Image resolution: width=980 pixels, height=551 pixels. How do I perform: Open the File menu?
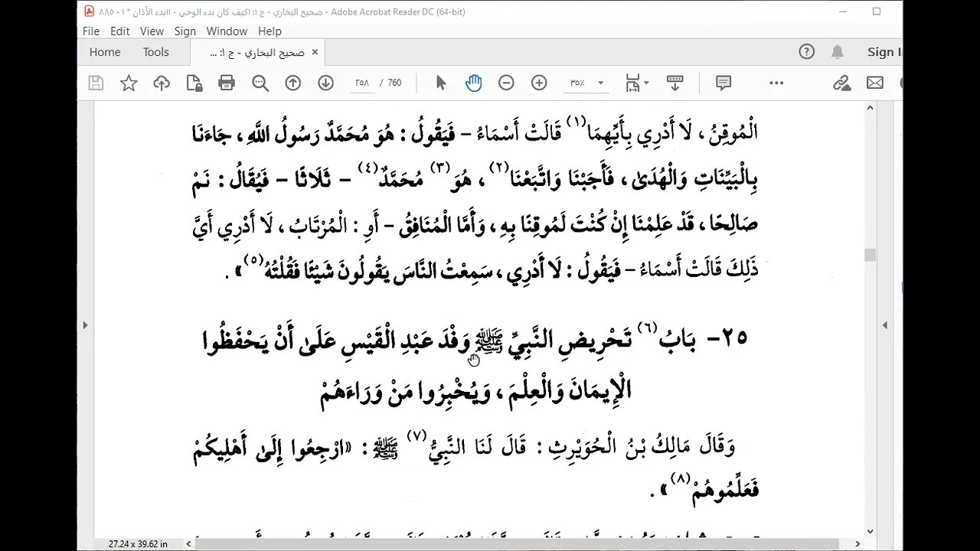click(x=91, y=31)
